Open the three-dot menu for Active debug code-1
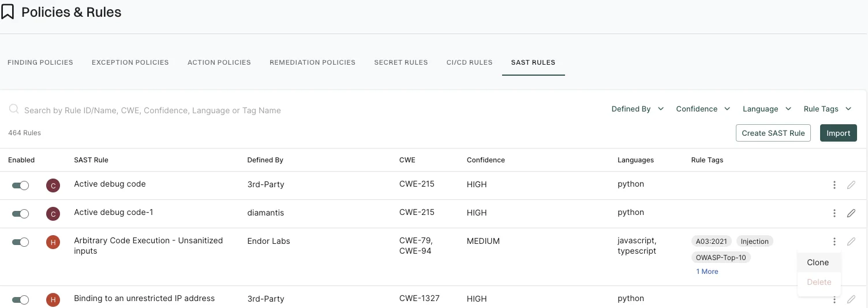 pos(834,213)
